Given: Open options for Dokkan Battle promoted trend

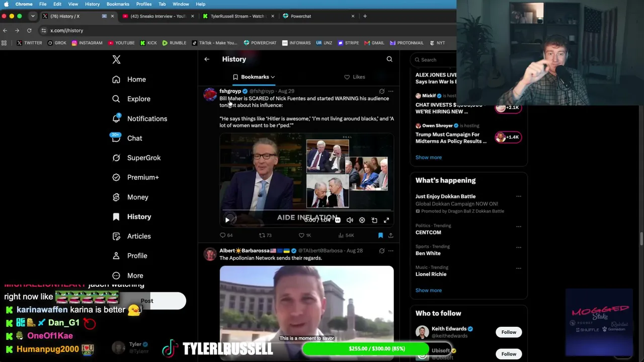Looking at the screenshot, I should (519, 197).
